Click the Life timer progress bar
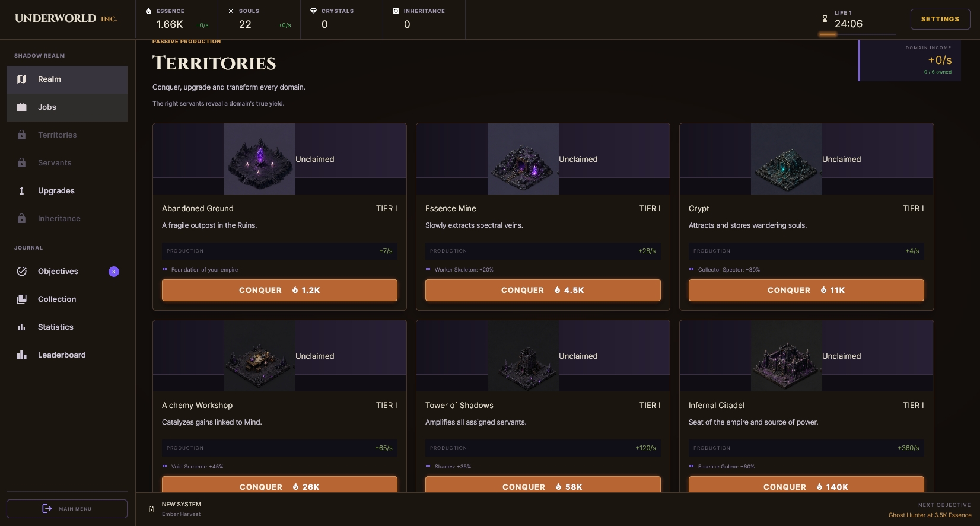 tap(857, 34)
